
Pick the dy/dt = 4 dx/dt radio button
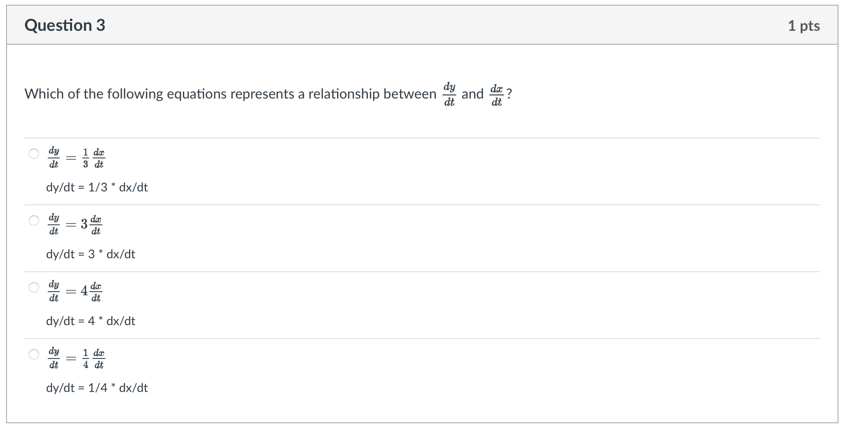[34, 287]
